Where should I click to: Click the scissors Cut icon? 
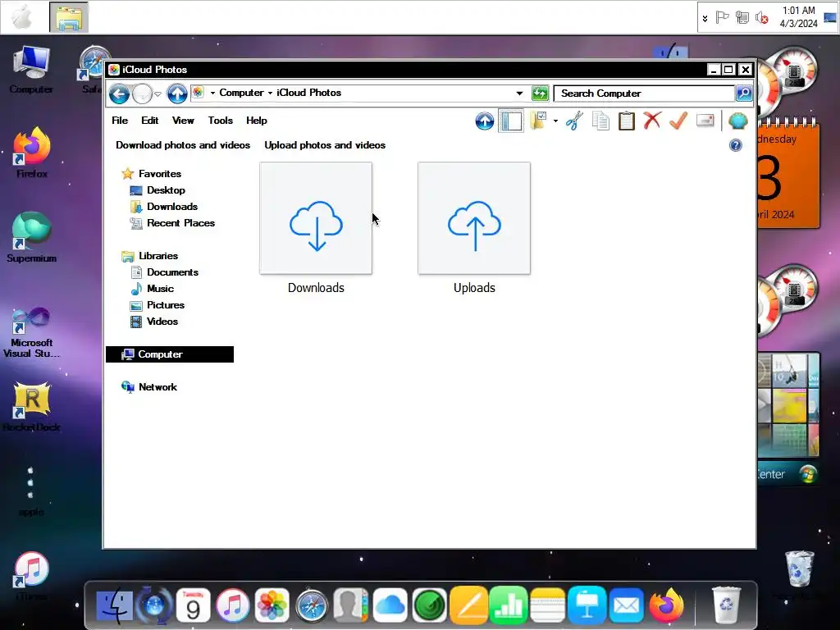pos(573,121)
